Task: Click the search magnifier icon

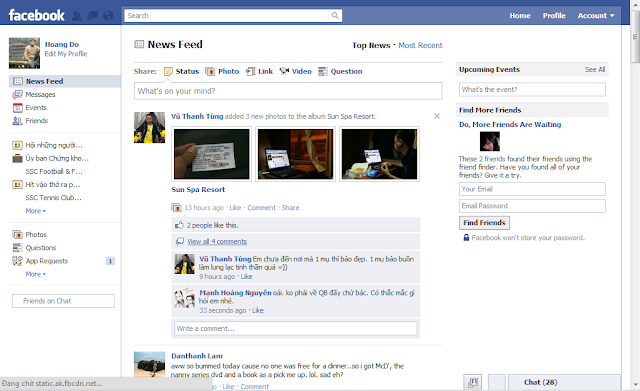Action: (335, 16)
